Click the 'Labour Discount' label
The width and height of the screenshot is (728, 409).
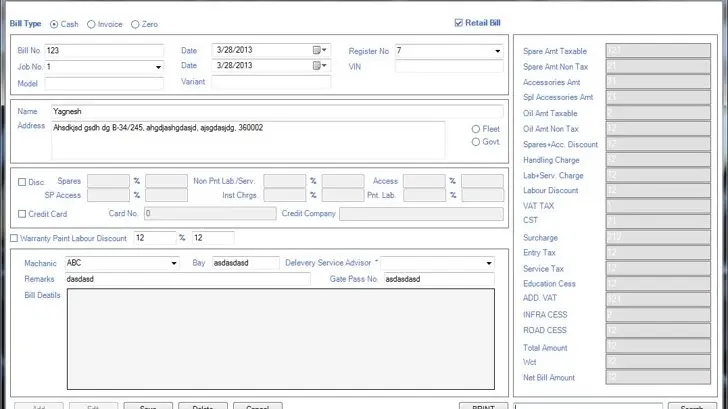click(x=551, y=190)
